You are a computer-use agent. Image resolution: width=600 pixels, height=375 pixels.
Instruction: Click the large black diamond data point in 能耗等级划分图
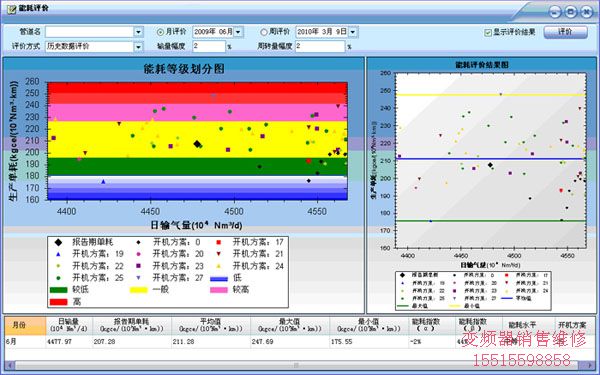coord(197,144)
